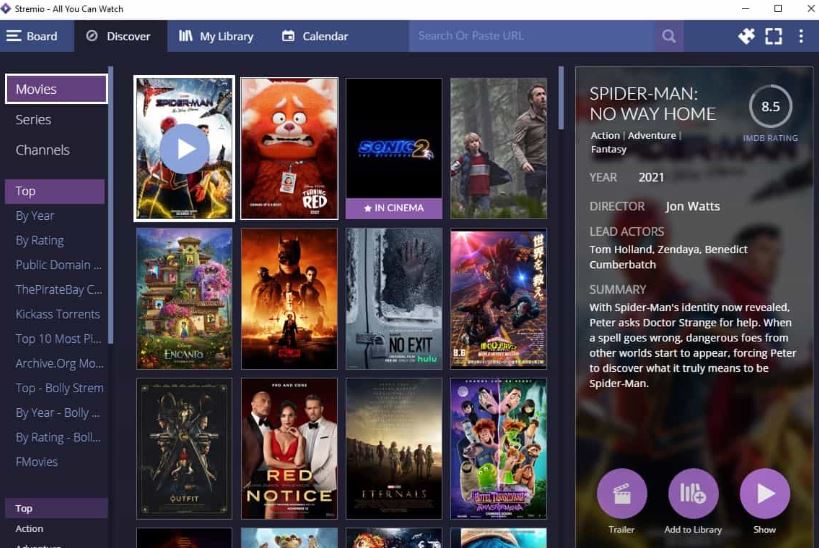Image resolution: width=819 pixels, height=548 pixels.
Task: Open the My Library tab
Action: tap(216, 36)
